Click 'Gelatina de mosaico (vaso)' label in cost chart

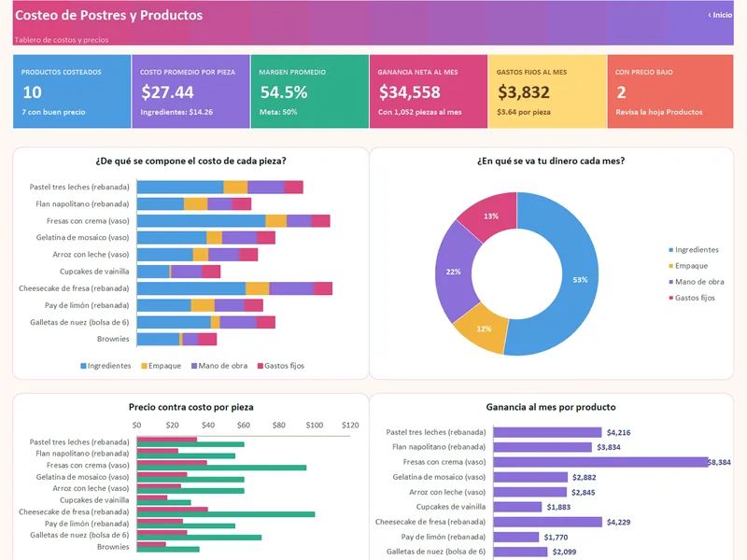point(82,238)
